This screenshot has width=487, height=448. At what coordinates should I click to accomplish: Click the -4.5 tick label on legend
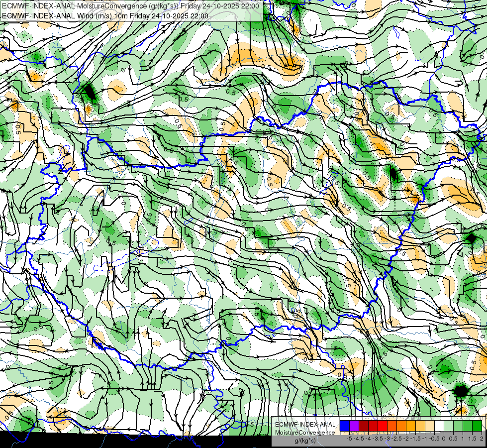(x=359, y=439)
